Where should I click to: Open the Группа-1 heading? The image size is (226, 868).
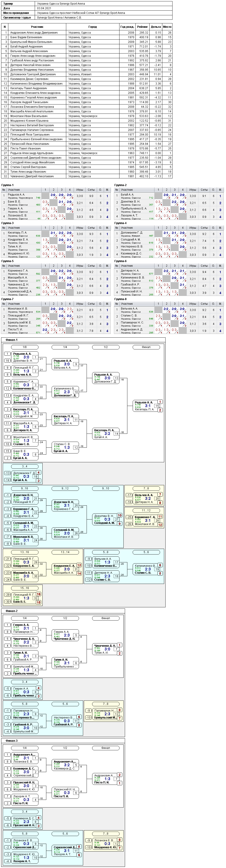(7, 185)
